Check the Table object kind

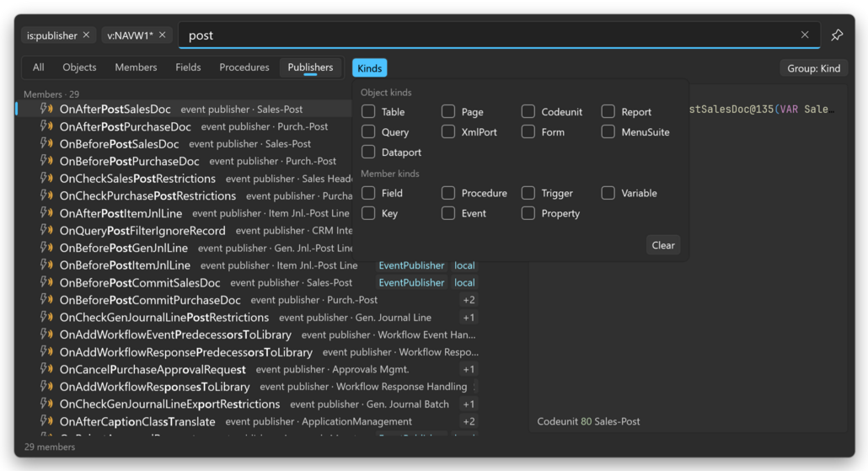pos(368,111)
